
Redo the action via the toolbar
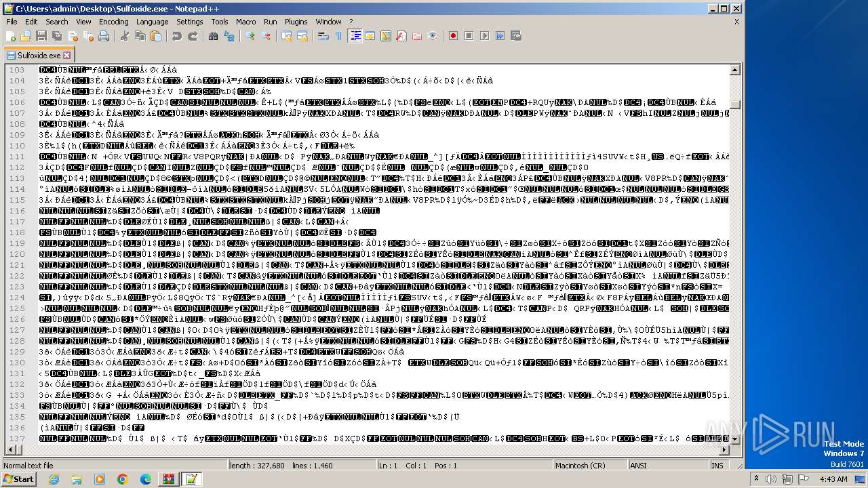point(193,36)
